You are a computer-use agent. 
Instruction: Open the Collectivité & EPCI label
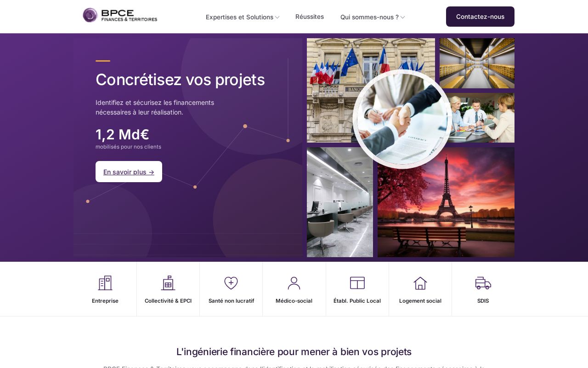pos(168,301)
